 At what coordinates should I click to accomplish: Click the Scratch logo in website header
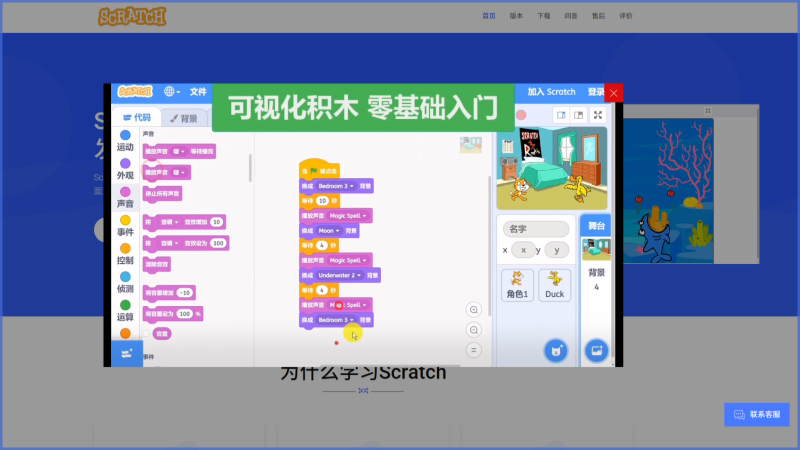(132, 16)
